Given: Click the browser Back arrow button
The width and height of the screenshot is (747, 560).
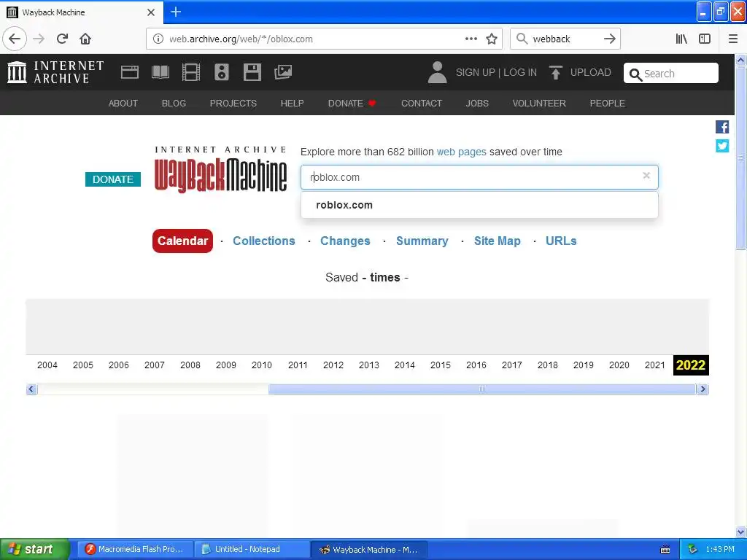Looking at the screenshot, I should pos(15,39).
